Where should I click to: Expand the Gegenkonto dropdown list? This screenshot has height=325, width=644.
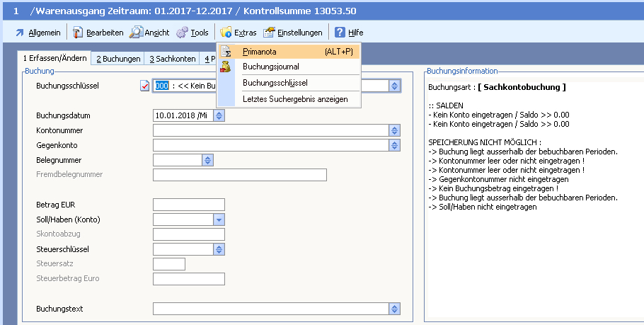pos(394,145)
